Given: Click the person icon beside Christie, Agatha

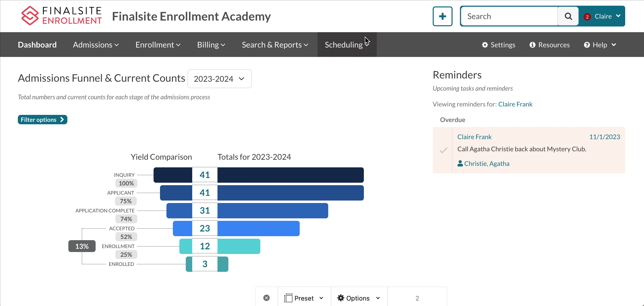Looking at the screenshot, I should pyautogui.click(x=460, y=163).
